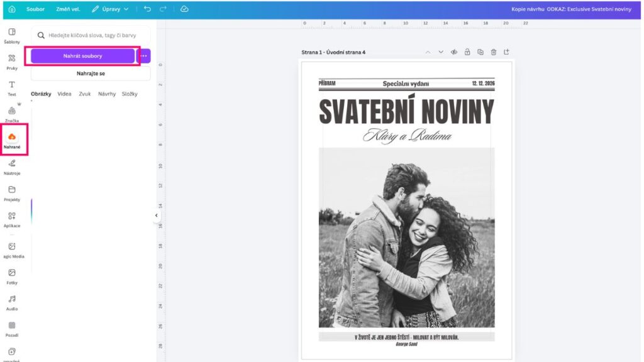Click page title Strana 1 - Úvodní strana 4
644x362 pixels.
tap(333, 53)
